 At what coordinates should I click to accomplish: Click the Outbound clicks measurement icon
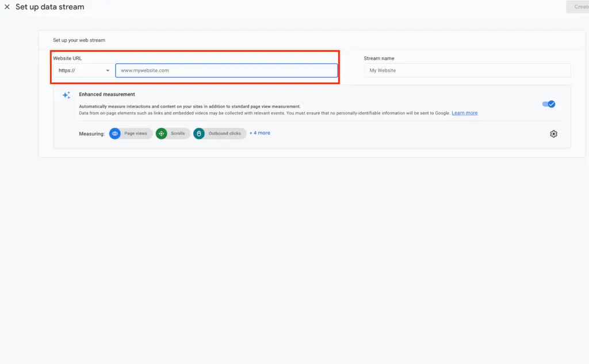tap(198, 133)
